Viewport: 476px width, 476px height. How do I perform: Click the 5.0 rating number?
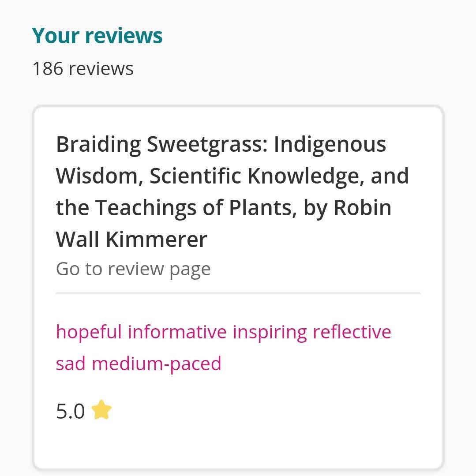70,411
